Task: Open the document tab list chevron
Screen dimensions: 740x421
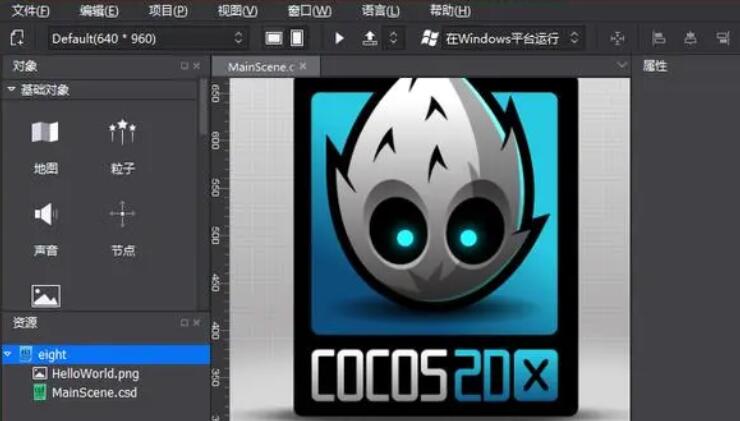Action: 622,65
